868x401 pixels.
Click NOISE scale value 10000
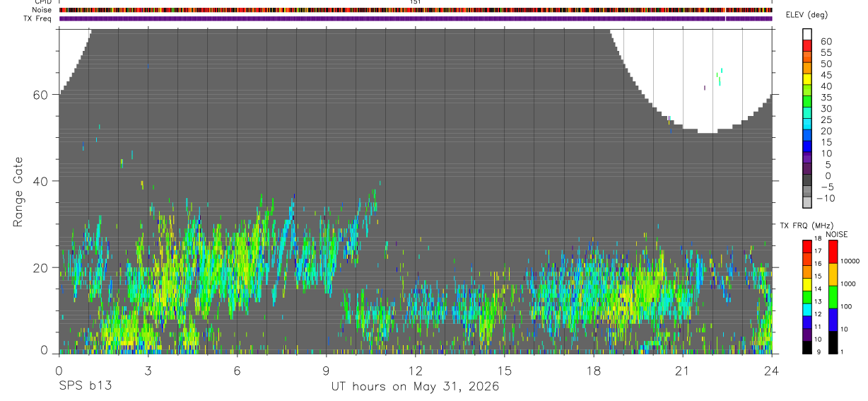click(850, 261)
